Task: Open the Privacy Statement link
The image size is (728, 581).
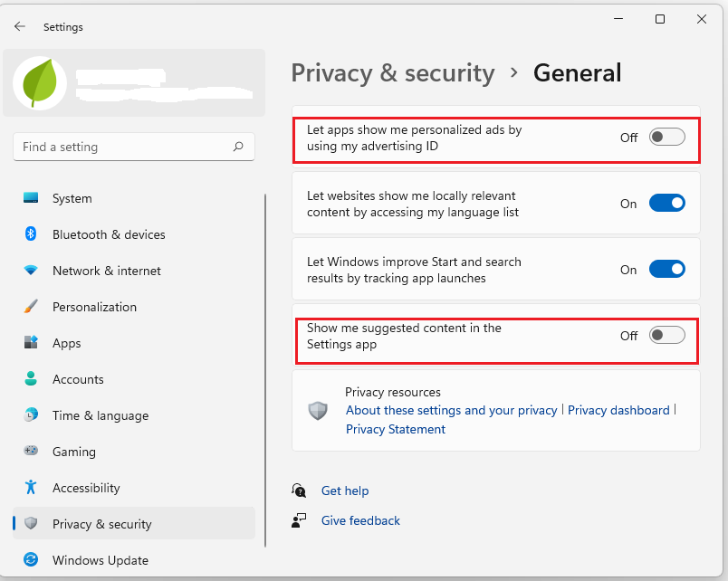Action: (396, 429)
